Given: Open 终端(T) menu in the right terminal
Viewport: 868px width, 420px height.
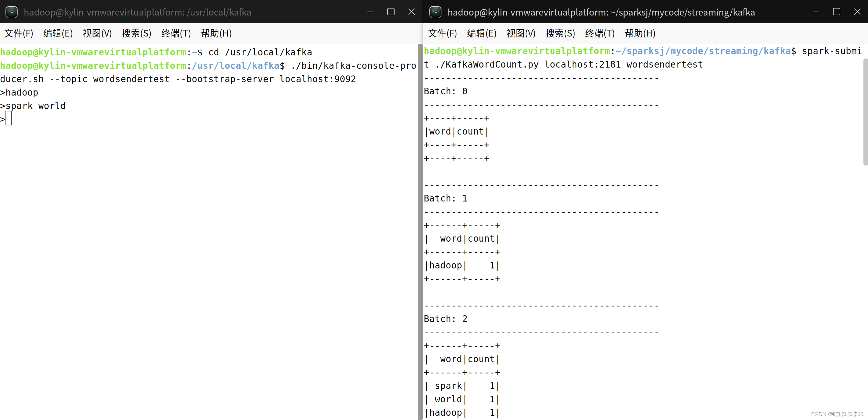Looking at the screenshot, I should click(599, 33).
